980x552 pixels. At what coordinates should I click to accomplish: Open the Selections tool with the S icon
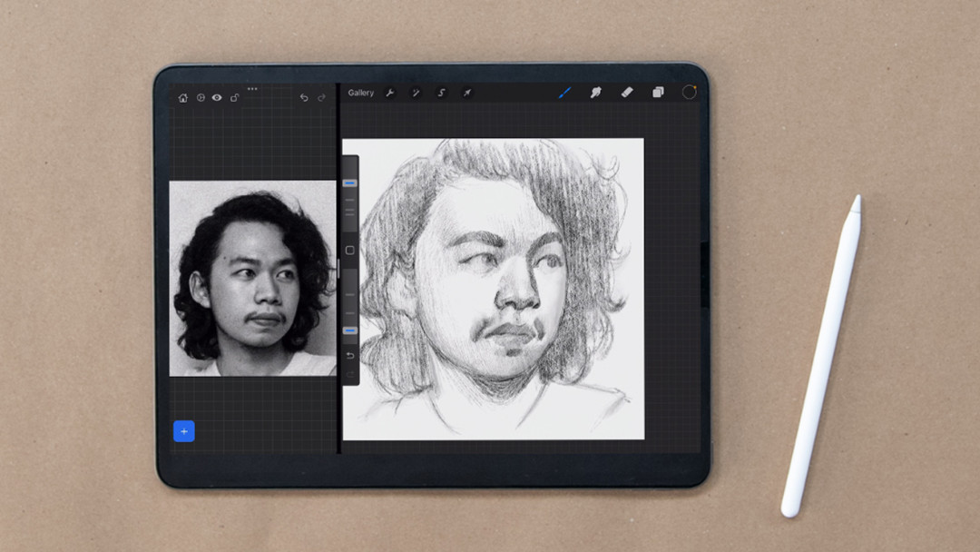[x=441, y=92]
